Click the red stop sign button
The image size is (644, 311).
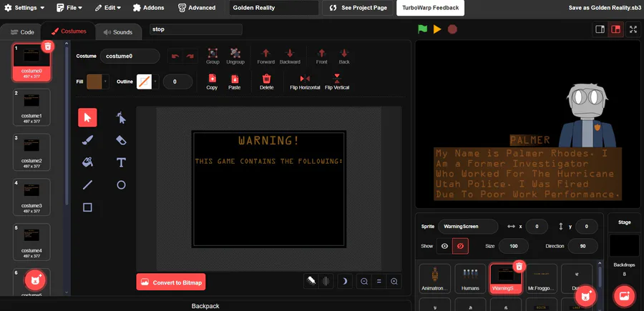click(x=452, y=29)
